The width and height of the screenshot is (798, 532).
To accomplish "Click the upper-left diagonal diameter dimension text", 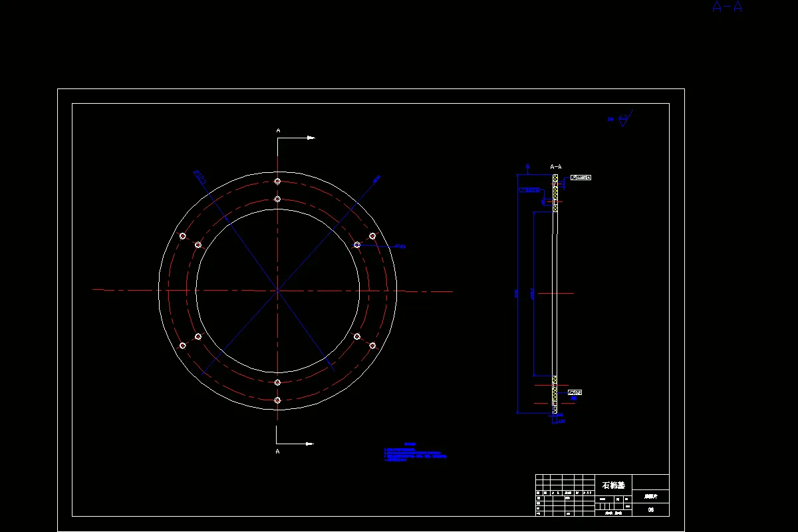I will (200, 176).
